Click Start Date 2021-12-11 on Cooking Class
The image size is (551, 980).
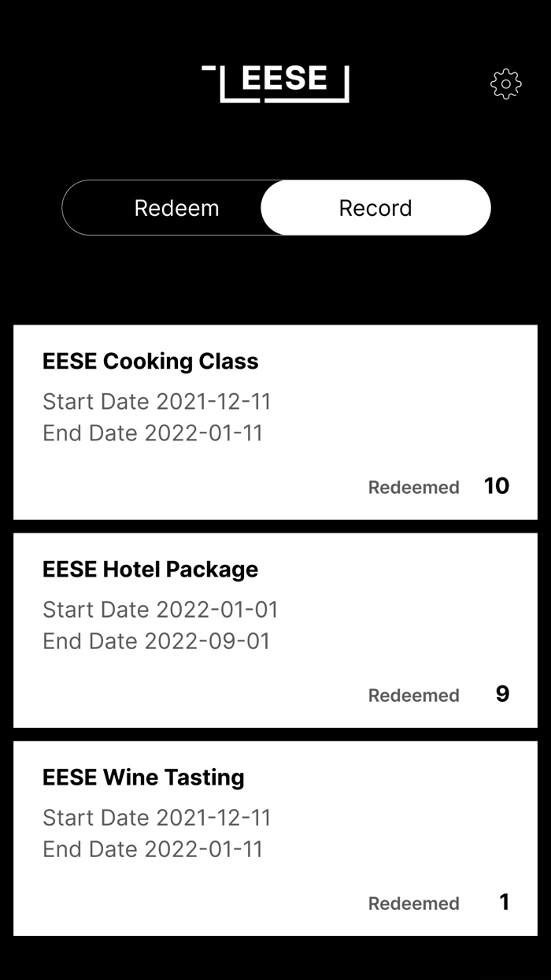[x=157, y=401]
